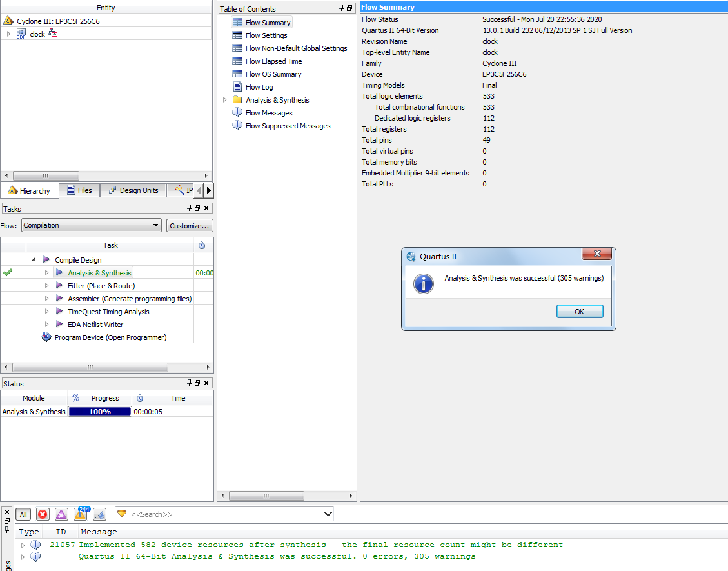Toggle the flagged messages filter

coord(100,514)
